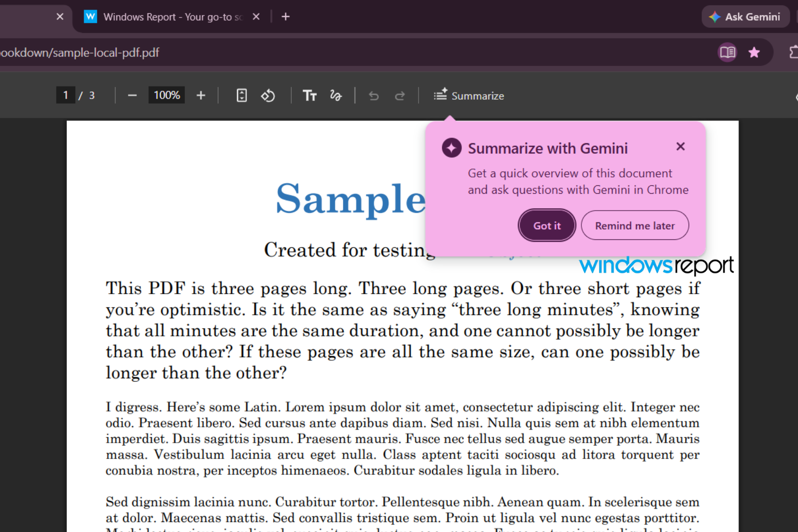Open Ask Gemini in the tab strip
This screenshot has width=798, height=532.
click(x=746, y=17)
